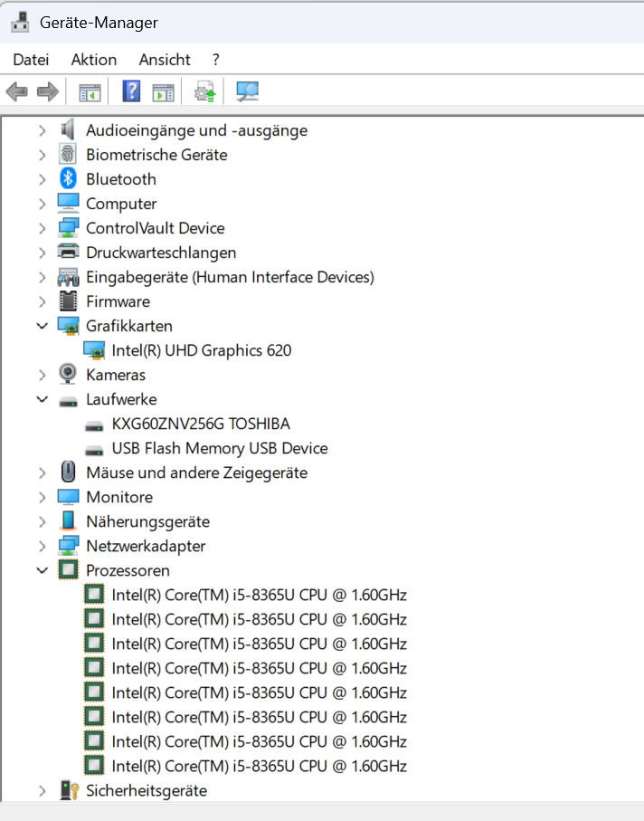The width and height of the screenshot is (644, 821).
Task: Click the Eingabegeräte HID icon
Action: pyautogui.click(x=68, y=277)
